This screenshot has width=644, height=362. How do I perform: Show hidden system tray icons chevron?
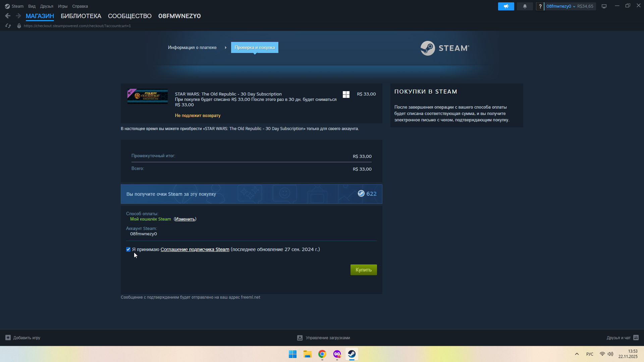tap(577, 354)
